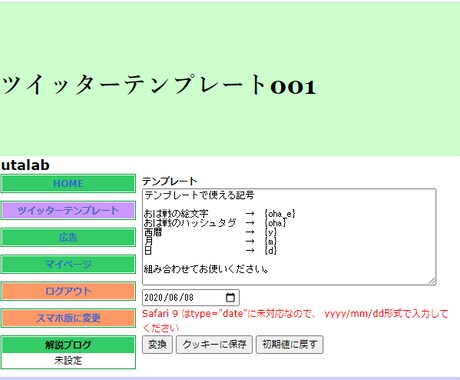The height and width of the screenshot is (380, 460).
Task: Click the 初期値に戻す button
Action: coord(289,344)
